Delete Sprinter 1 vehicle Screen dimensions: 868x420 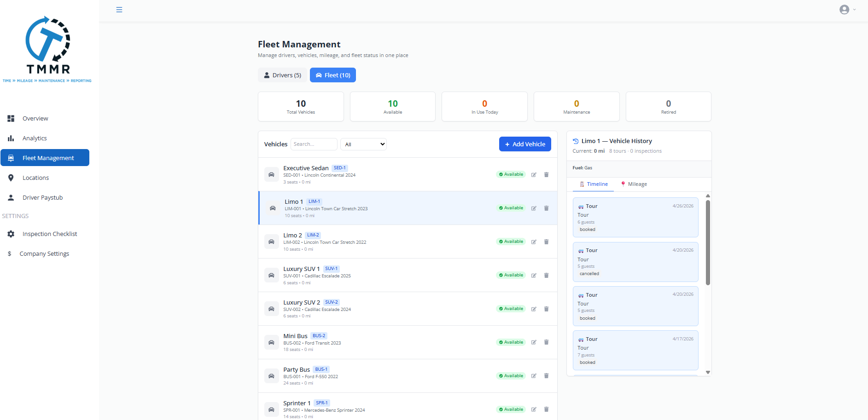click(x=547, y=409)
